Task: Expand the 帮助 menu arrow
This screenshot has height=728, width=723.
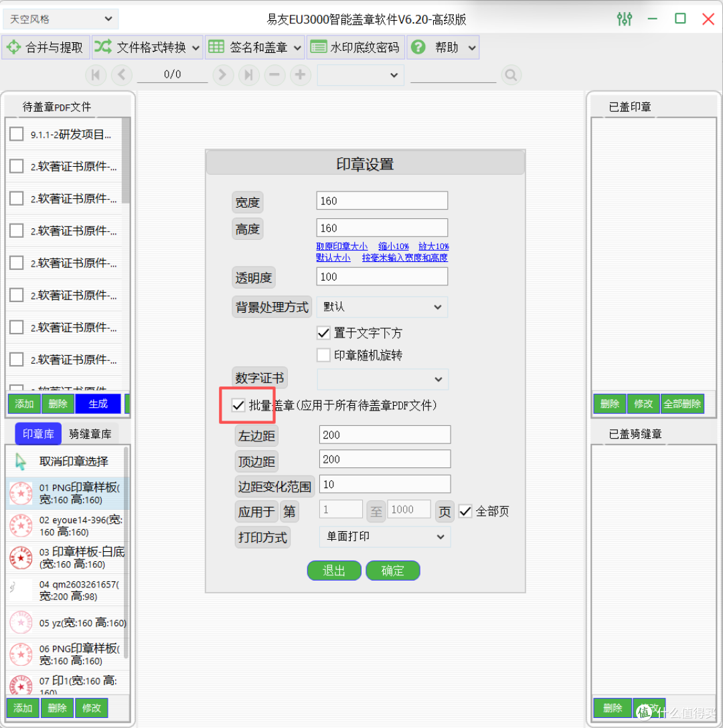Action: click(x=472, y=48)
